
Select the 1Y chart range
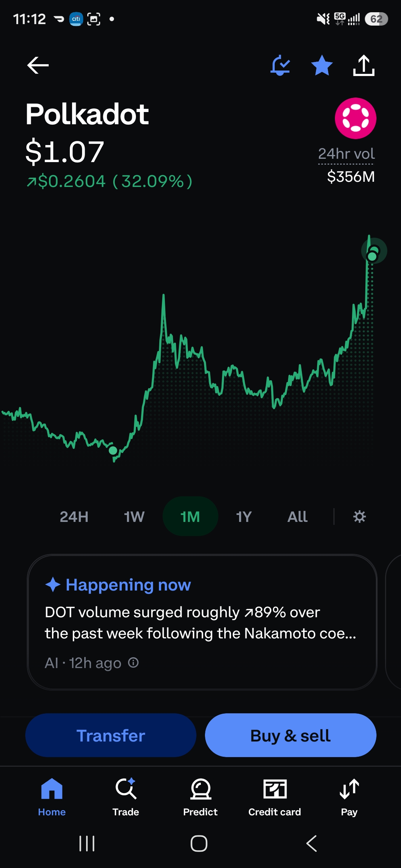(x=244, y=516)
